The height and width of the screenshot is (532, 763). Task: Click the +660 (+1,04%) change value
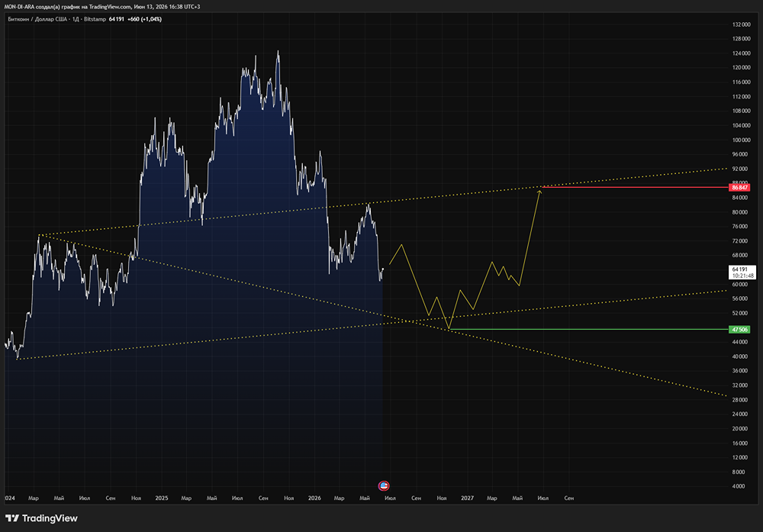(x=144, y=19)
